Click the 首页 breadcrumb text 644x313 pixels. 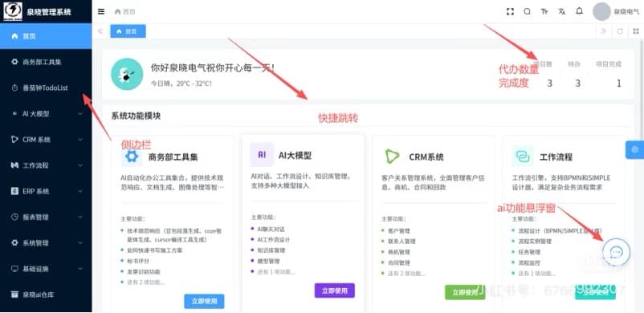129,11
